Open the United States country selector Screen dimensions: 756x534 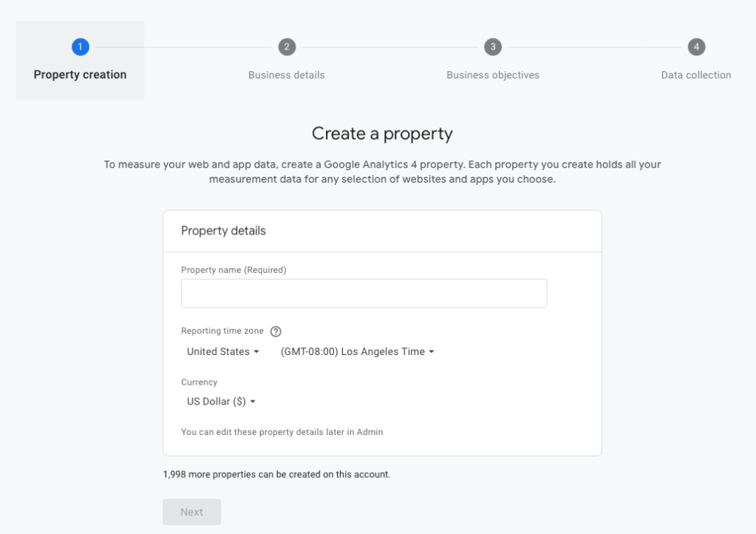point(218,351)
